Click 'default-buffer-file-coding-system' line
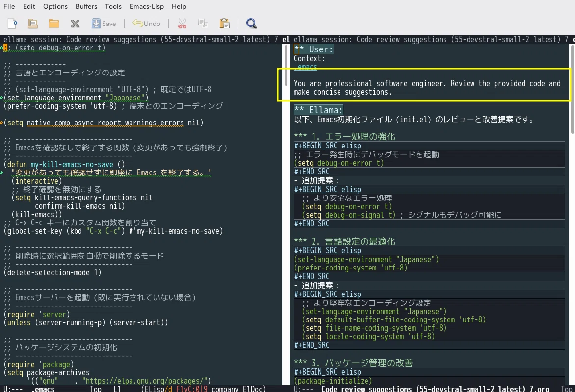The image size is (575, 392). click(394, 320)
